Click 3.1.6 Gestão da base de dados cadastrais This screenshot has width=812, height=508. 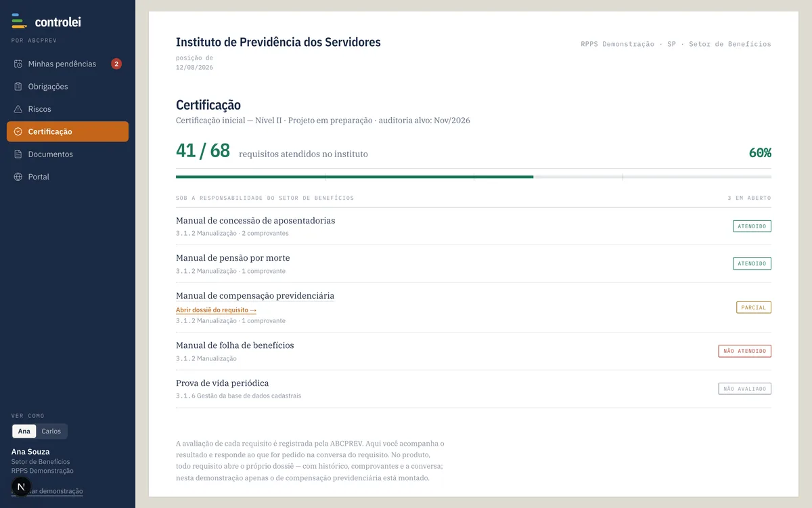pos(238,396)
